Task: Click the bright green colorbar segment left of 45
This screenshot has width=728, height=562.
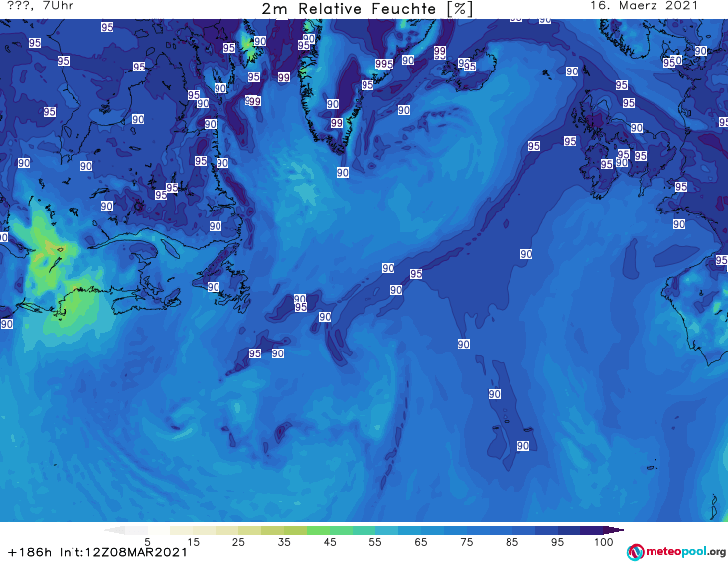Action: click(x=318, y=530)
